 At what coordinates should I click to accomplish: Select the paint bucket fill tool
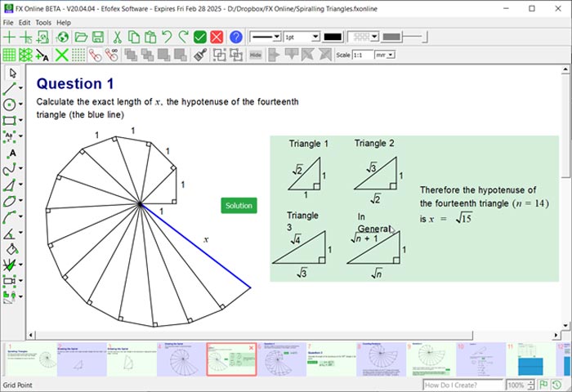[x=12, y=249]
